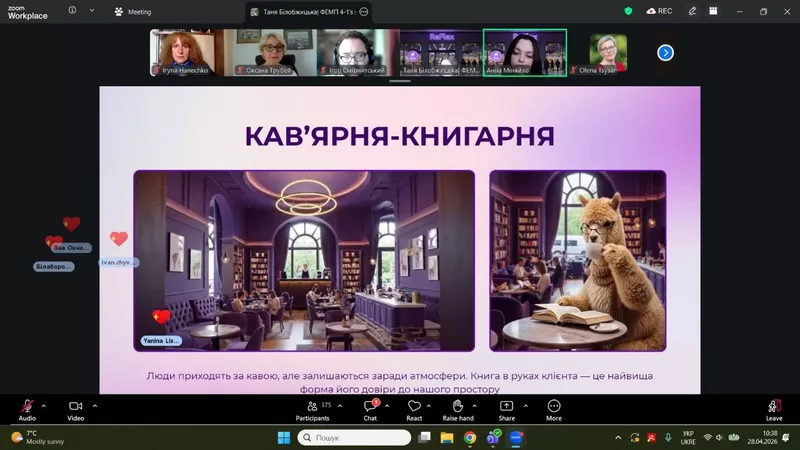Click the red app tray icon
Image resolution: width=800 pixels, height=450 pixels.
(652, 438)
